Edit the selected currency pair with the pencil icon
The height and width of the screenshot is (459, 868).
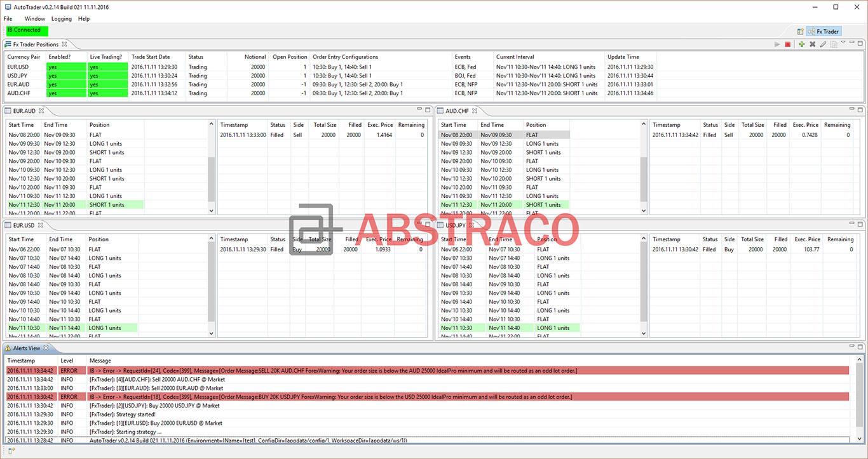(x=824, y=44)
